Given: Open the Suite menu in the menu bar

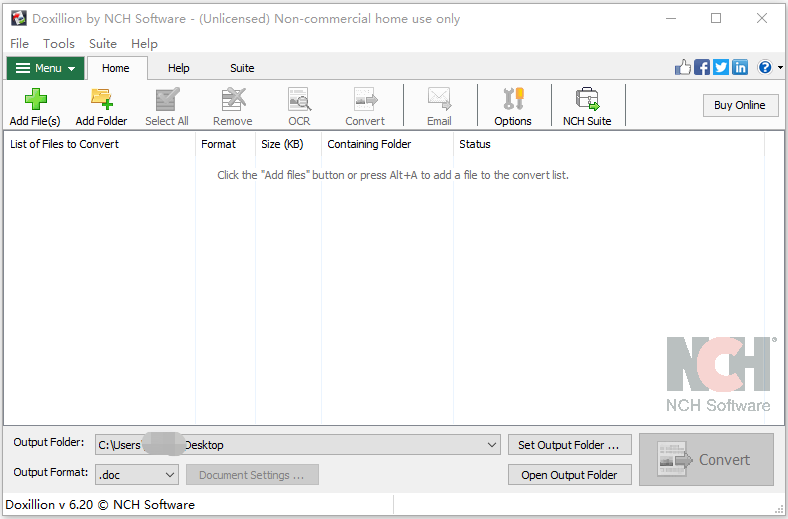Looking at the screenshot, I should [x=103, y=44].
